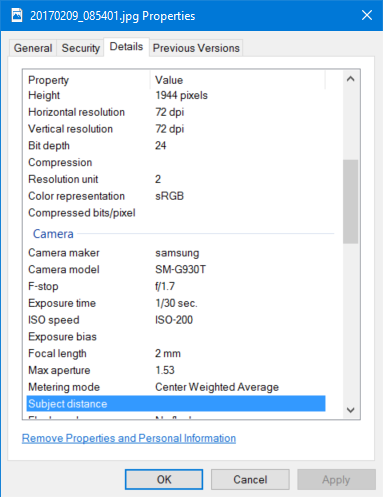This screenshot has width=383, height=497.
Task: Click the Cancel button
Action: [x=250, y=479]
